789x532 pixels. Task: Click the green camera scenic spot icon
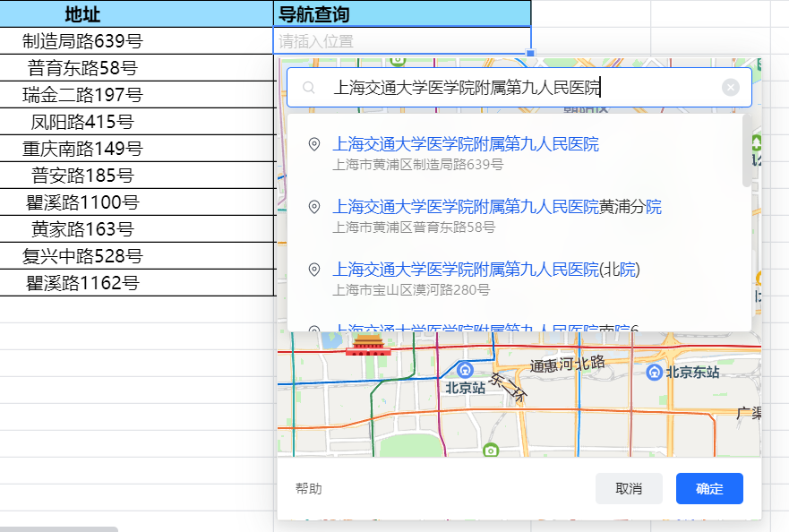(491, 450)
